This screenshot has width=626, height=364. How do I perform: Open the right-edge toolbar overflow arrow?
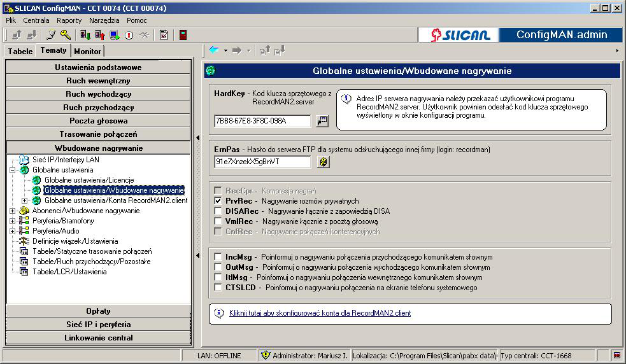point(617,51)
